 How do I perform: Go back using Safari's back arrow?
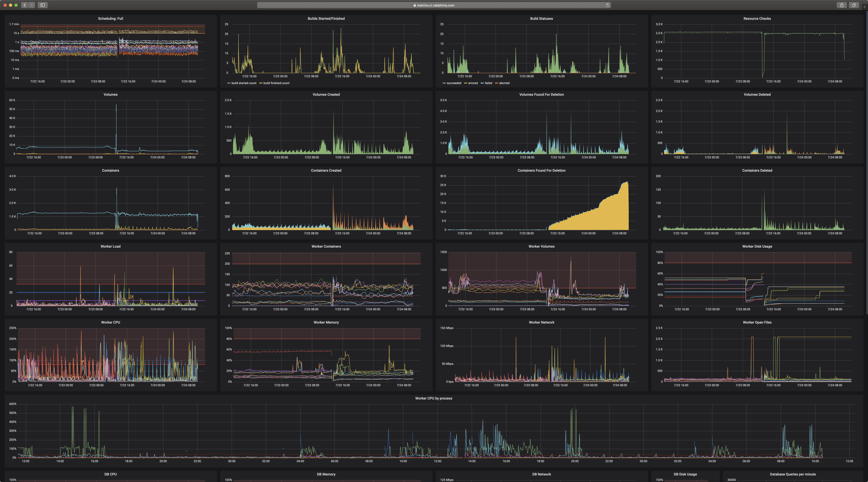coord(25,5)
